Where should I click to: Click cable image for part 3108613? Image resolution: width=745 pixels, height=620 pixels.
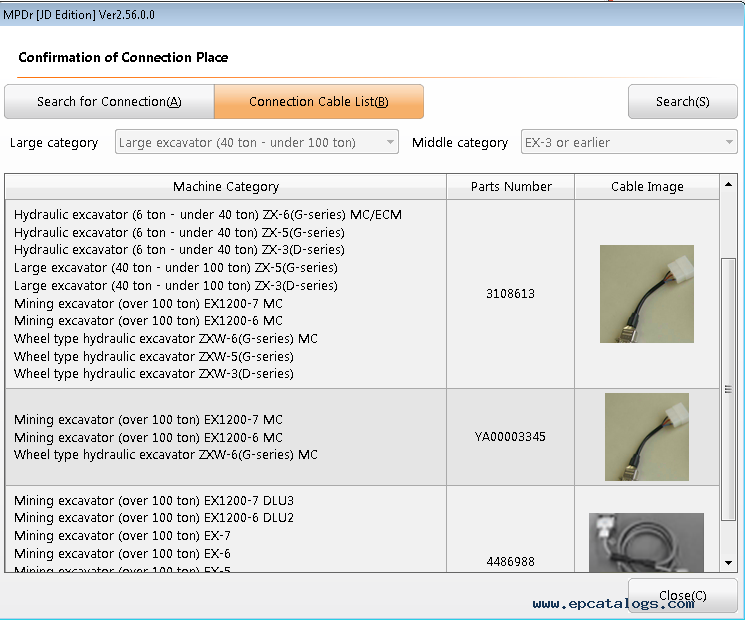(x=646, y=294)
